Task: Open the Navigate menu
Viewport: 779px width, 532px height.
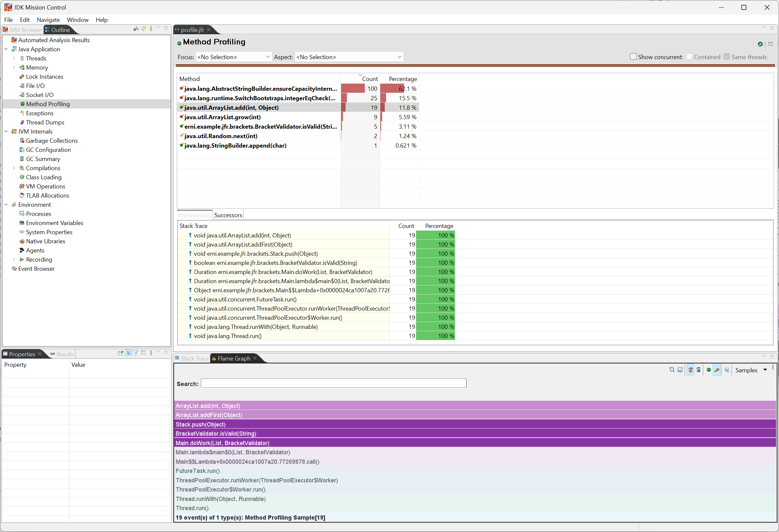Action: pyautogui.click(x=48, y=20)
